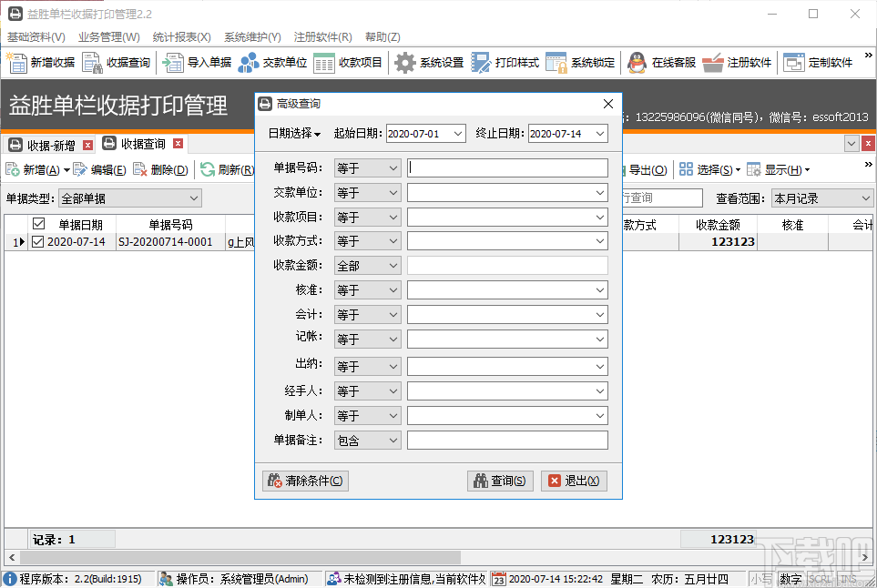The image size is (877, 588).
Task: Click the 打印样式 print style icon
Action: (x=505, y=62)
